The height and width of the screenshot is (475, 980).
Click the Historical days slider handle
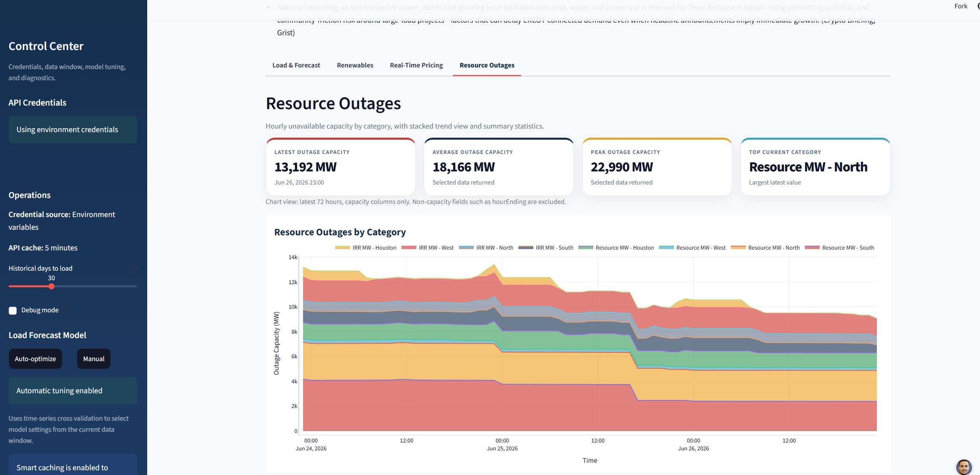coord(52,286)
